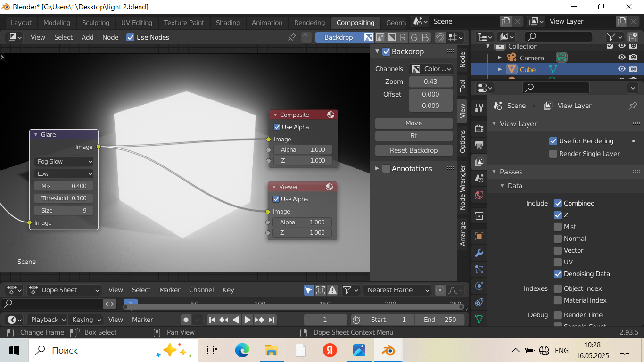This screenshot has height=362, width=644.
Task: Hide the Cube in viewport
Action: coord(622,69)
